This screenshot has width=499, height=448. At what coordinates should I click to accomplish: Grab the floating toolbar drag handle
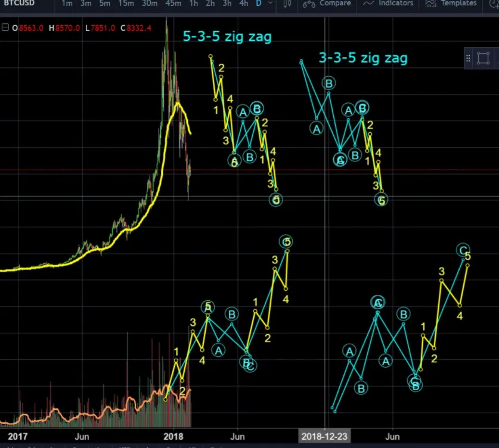[469, 58]
